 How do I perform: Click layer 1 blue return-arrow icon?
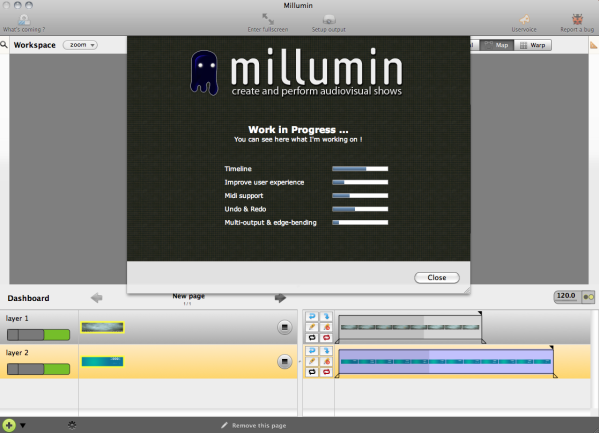point(312,316)
